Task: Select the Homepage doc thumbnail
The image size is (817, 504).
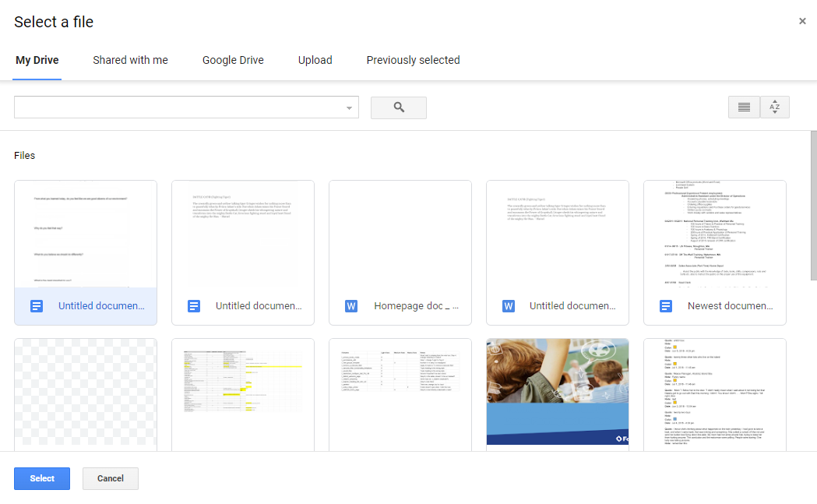Action: click(x=400, y=234)
